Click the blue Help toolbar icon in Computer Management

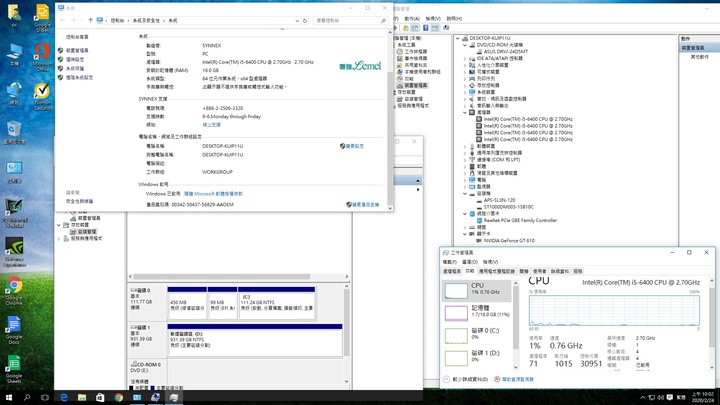pos(425,28)
